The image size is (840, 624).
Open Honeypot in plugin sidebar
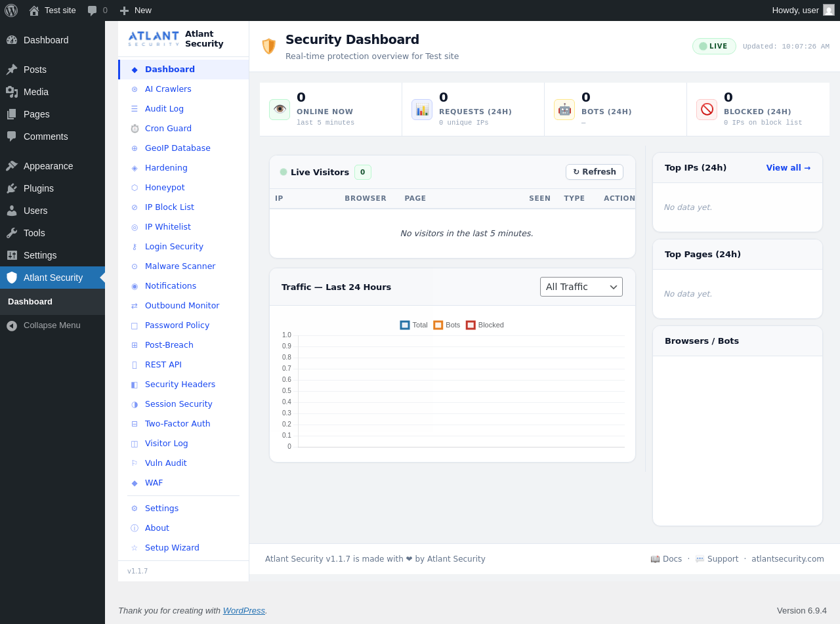[183, 188]
